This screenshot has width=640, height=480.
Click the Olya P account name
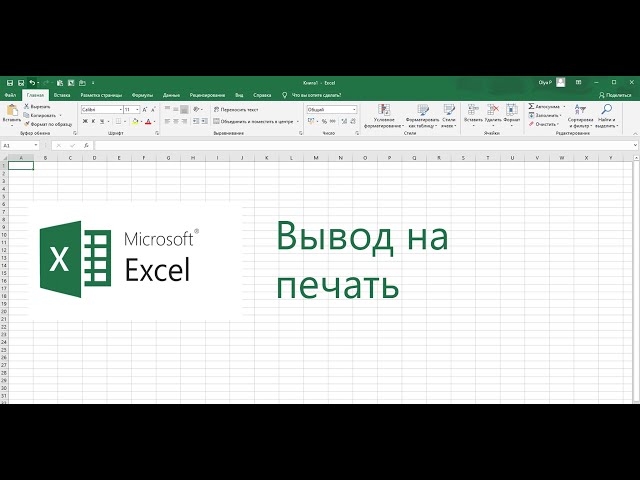point(545,82)
